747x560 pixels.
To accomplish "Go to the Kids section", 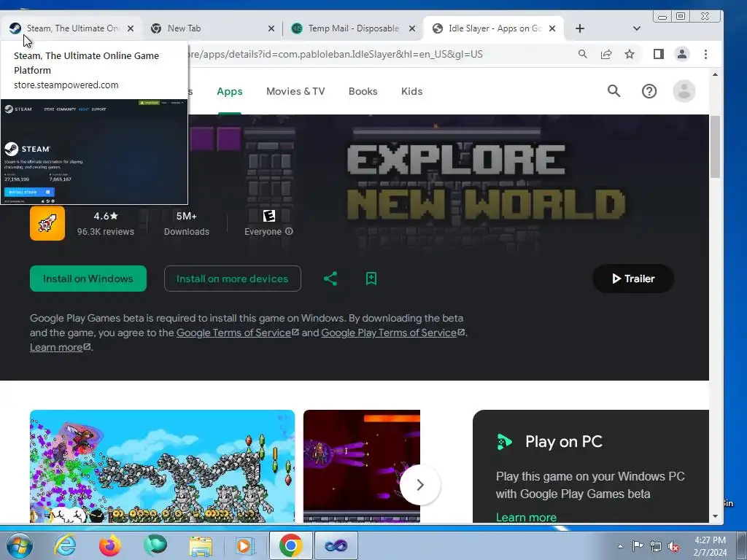I will (411, 91).
